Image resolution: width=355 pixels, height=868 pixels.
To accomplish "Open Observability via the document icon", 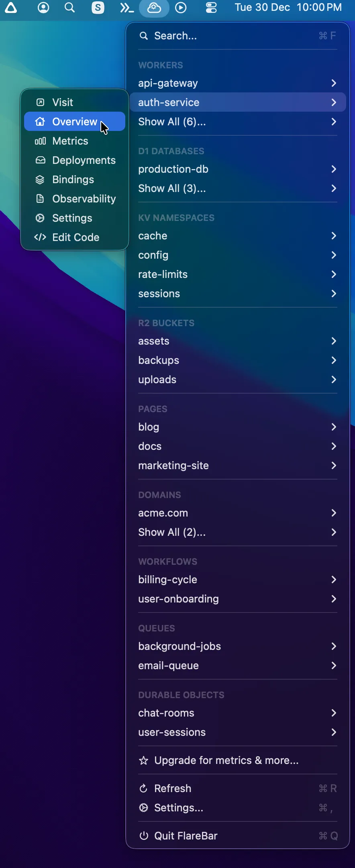I will click(40, 199).
